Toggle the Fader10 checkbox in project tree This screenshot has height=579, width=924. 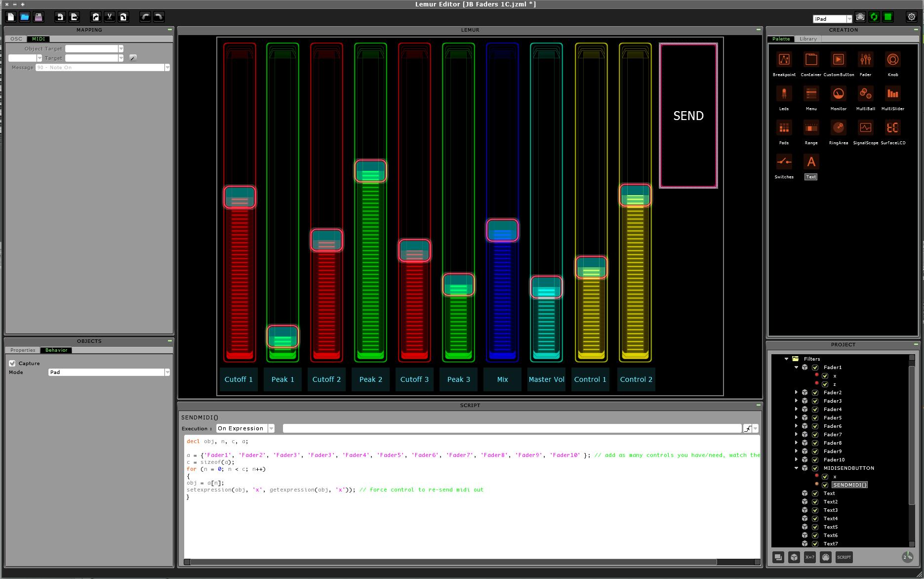(815, 460)
